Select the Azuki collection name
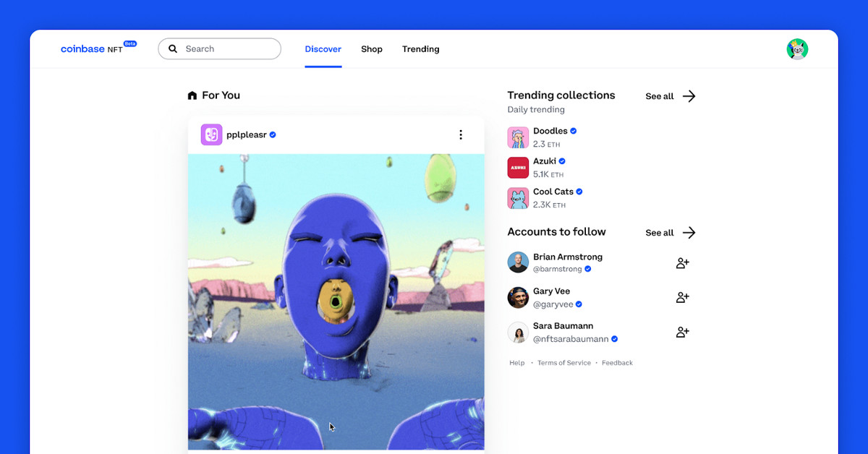Screen dimensions: 868x454 point(545,161)
